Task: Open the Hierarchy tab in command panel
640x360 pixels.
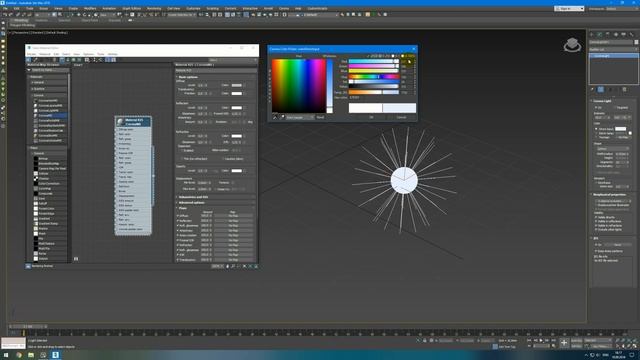Action: pos(607,34)
